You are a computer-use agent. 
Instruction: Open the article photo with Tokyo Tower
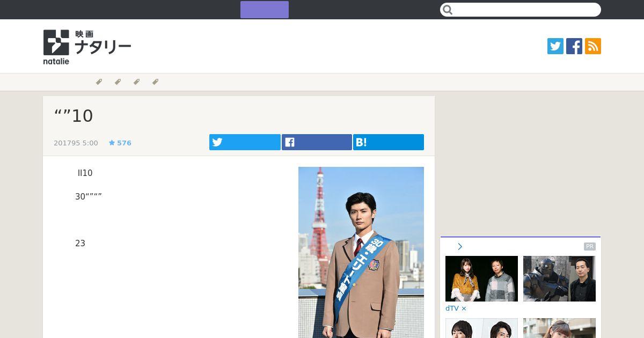361,252
